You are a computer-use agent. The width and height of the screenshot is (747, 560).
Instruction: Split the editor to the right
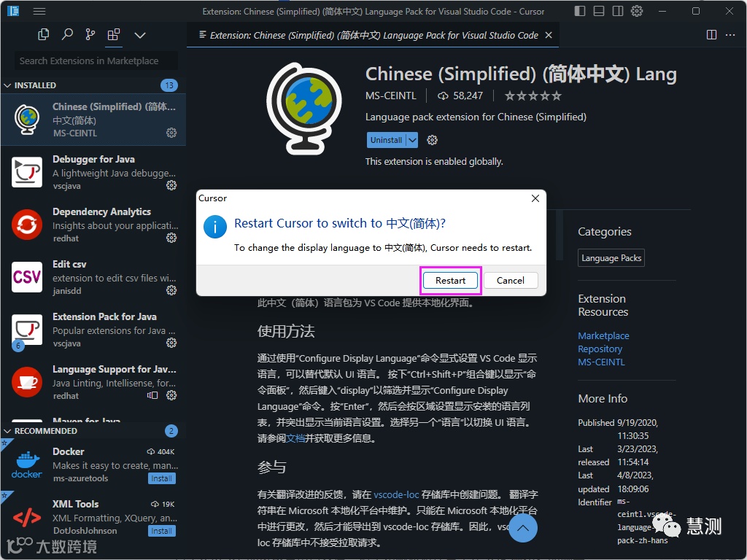tap(711, 35)
